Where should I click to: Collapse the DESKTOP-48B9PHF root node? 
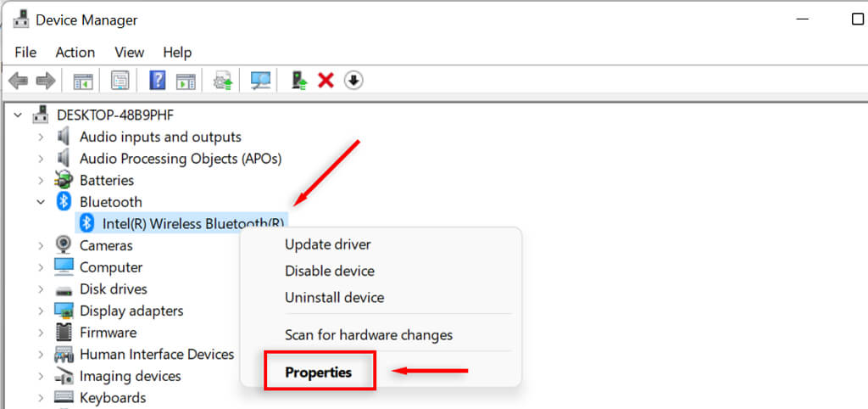(x=19, y=115)
